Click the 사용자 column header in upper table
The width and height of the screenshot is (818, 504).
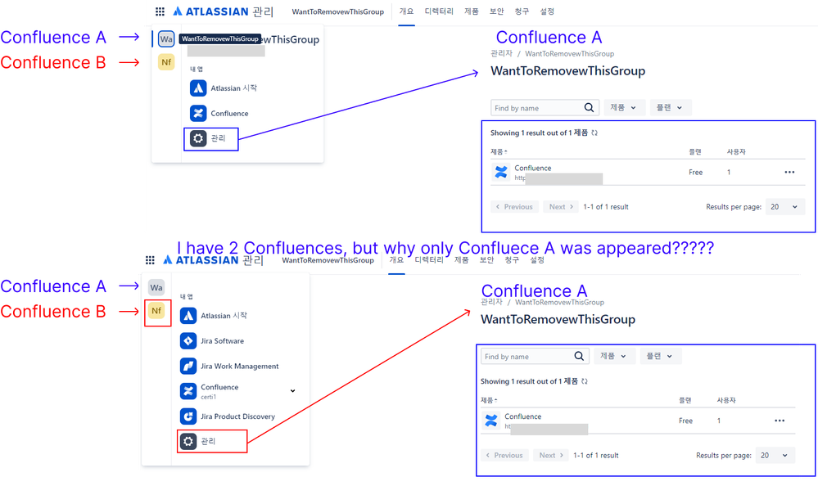pyautogui.click(x=736, y=151)
